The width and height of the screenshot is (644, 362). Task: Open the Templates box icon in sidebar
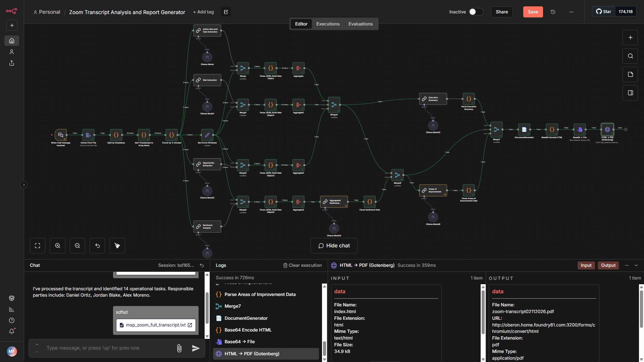tap(12, 298)
